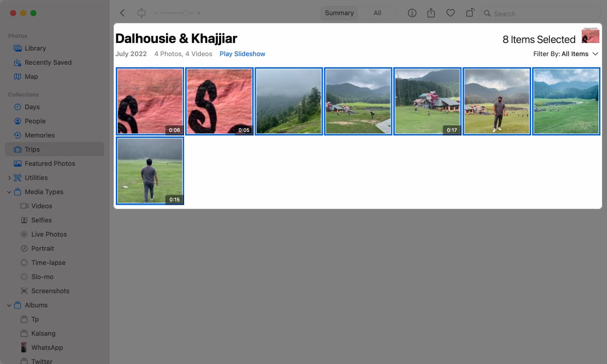607x364 pixels.
Task: Click the Recently Saved icon
Action: point(18,63)
